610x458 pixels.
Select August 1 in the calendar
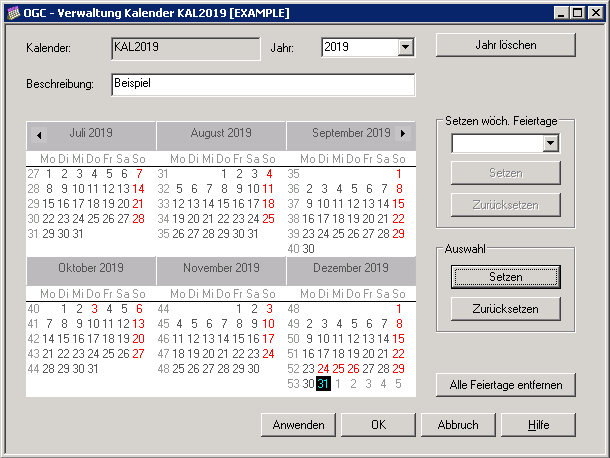pyautogui.click(x=224, y=174)
